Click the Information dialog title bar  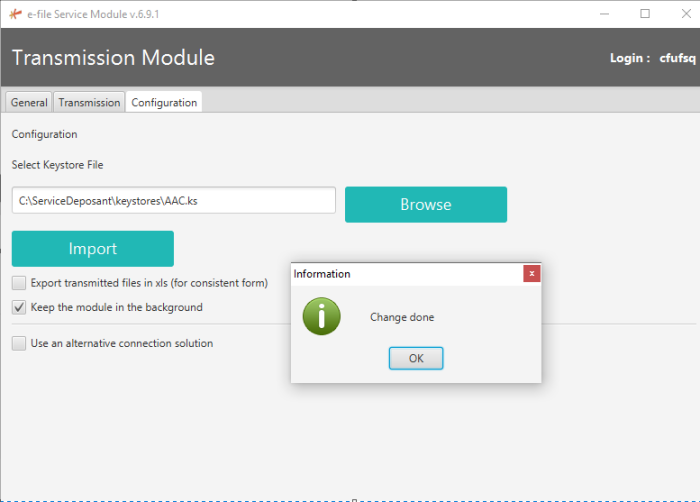pyautogui.click(x=400, y=273)
